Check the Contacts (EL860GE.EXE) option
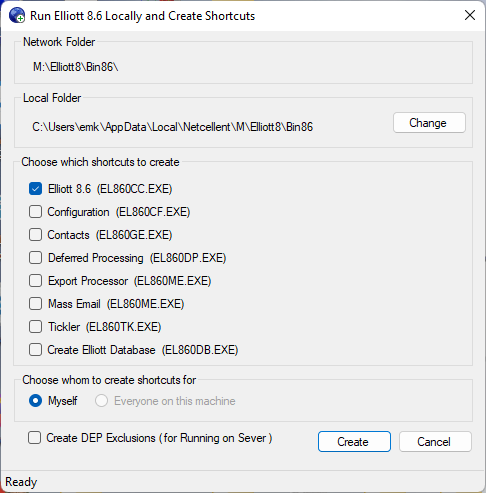Viewport: 486px width, 493px height. [x=35, y=235]
